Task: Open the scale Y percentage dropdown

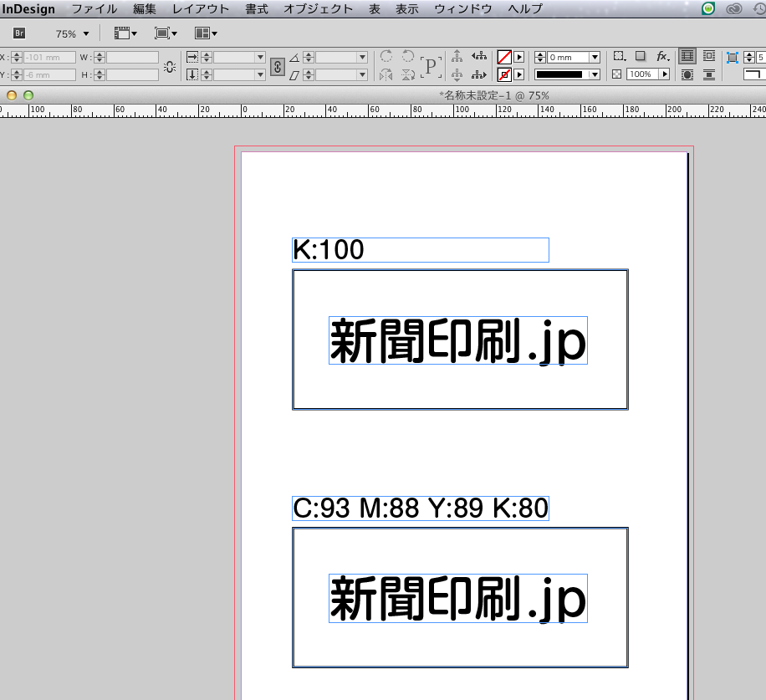Action: (260, 74)
